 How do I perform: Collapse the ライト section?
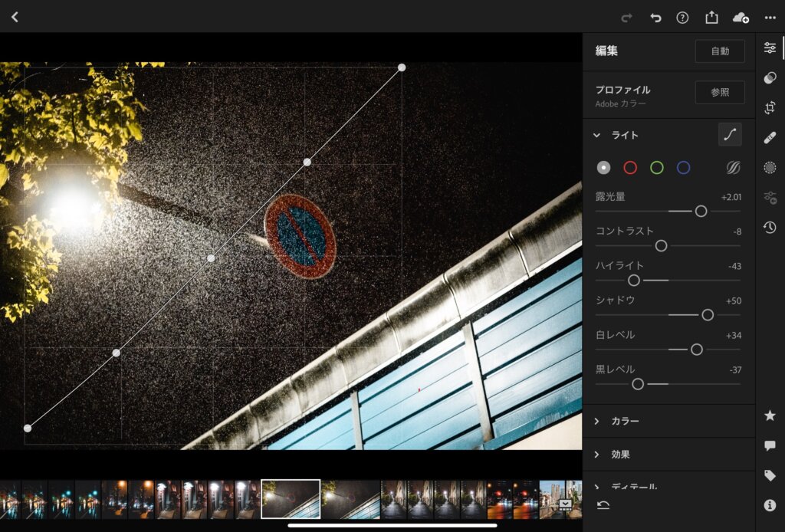(x=596, y=135)
